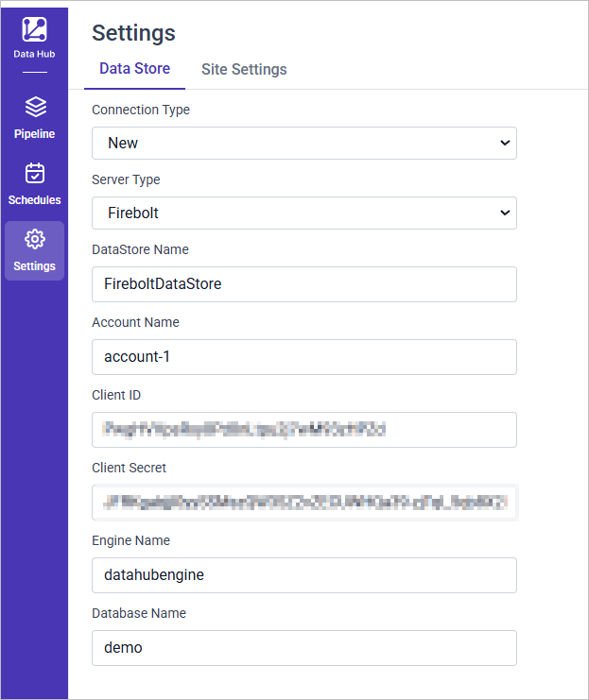Switch to the Site Settings tab
The height and width of the screenshot is (700, 589).
[244, 70]
